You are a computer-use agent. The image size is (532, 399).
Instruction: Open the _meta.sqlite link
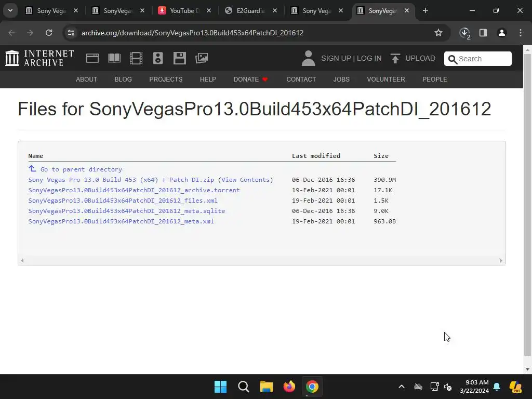coord(127,211)
